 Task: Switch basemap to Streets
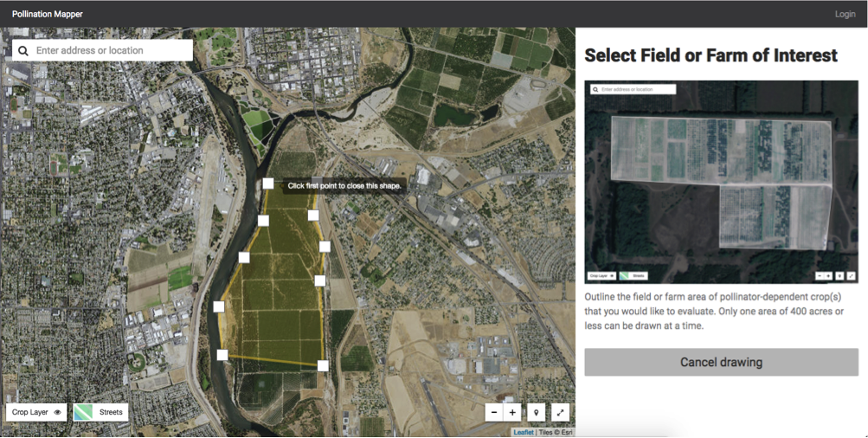pyautogui.click(x=100, y=412)
